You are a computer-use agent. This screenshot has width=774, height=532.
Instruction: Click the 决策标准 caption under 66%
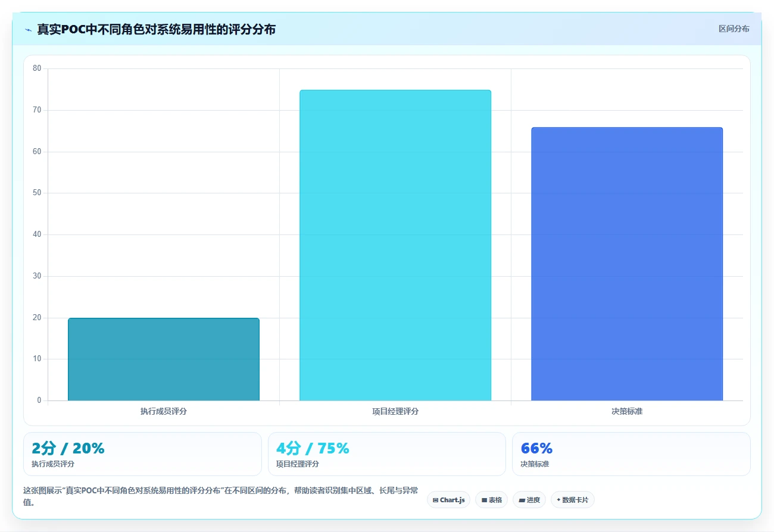pyautogui.click(x=535, y=464)
